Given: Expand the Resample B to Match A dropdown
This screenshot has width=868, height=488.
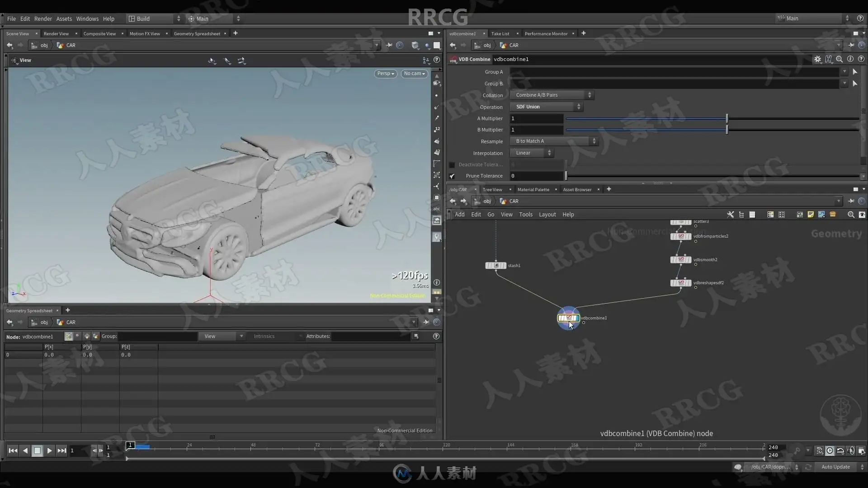Looking at the screenshot, I should point(554,141).
